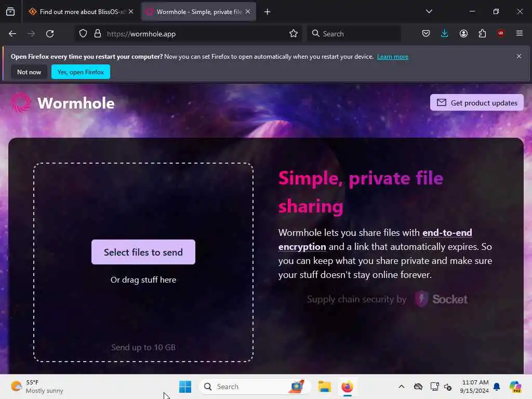
Task: Open the Windows Start menu
Action: pos(185,387)
